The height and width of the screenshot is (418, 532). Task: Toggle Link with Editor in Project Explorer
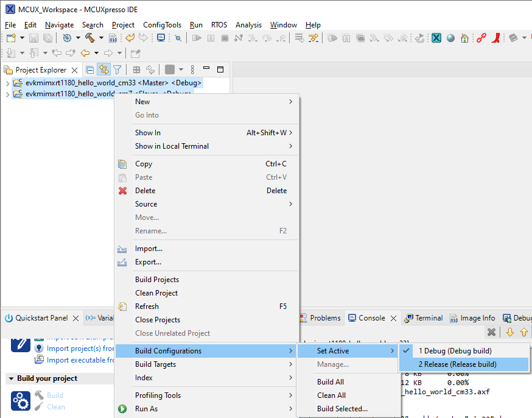point(103,70)
